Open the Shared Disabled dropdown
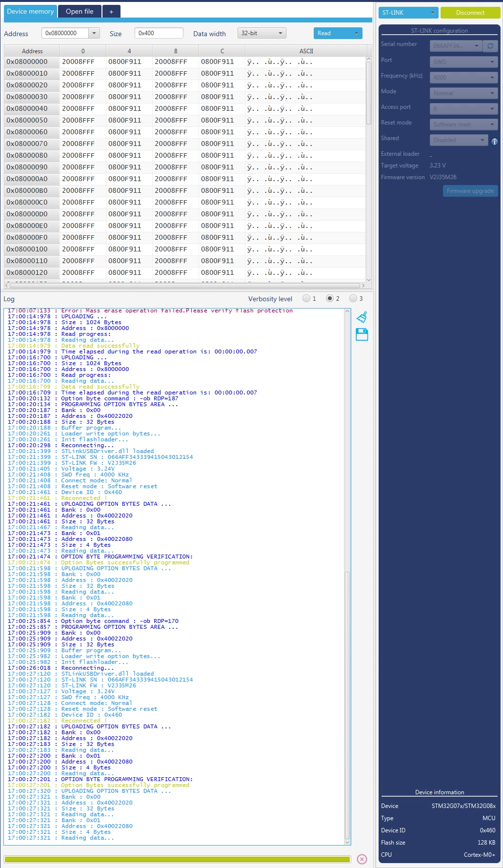Image resolution: width=503 pixels, height=868 pixels. point(459,140)
